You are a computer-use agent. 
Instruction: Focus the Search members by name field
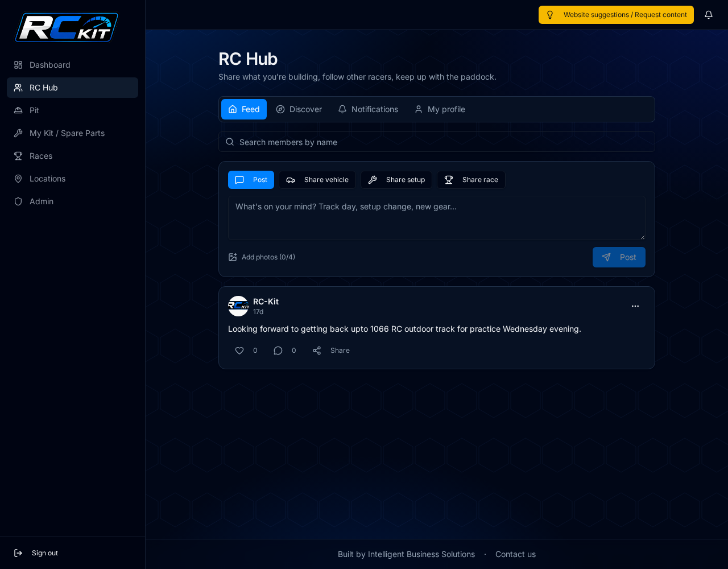tap(437, 142)
